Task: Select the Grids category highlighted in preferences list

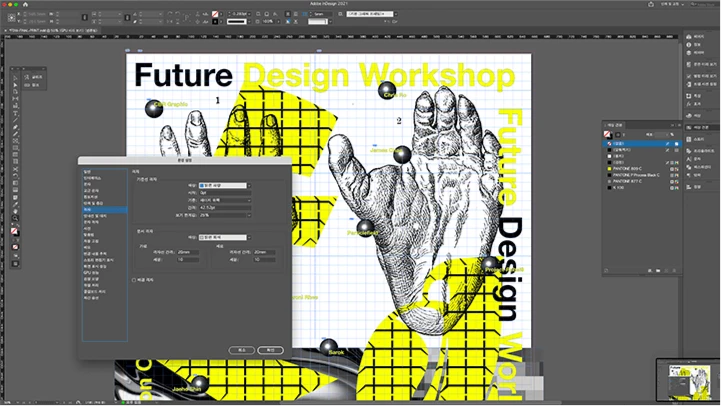Action: click(104, 209)
